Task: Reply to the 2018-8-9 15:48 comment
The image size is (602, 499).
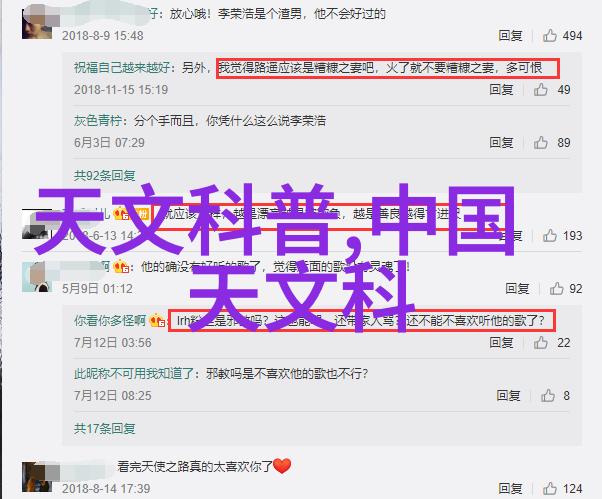Action: coord(510,36)
